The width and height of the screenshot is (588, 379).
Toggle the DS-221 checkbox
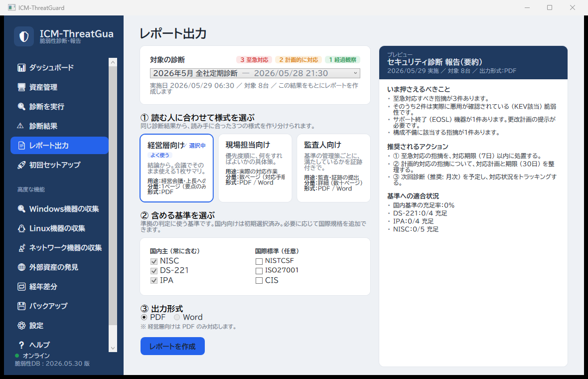coord(154,271)
